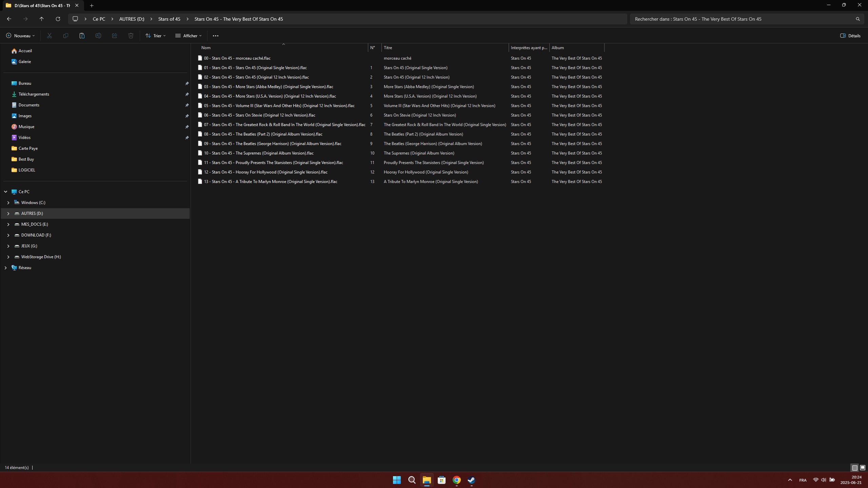The width and height of the screenshot is (868, 488).
Task: Sort by Interprètes ayant participé column
Action: pyautogui.click(x=529, y=48)
